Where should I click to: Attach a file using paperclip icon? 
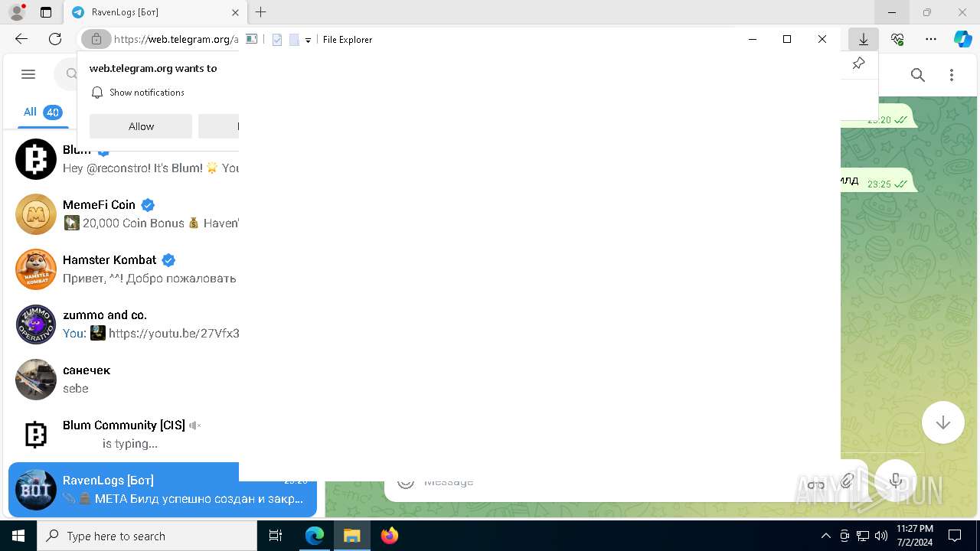tap(847, 481)
